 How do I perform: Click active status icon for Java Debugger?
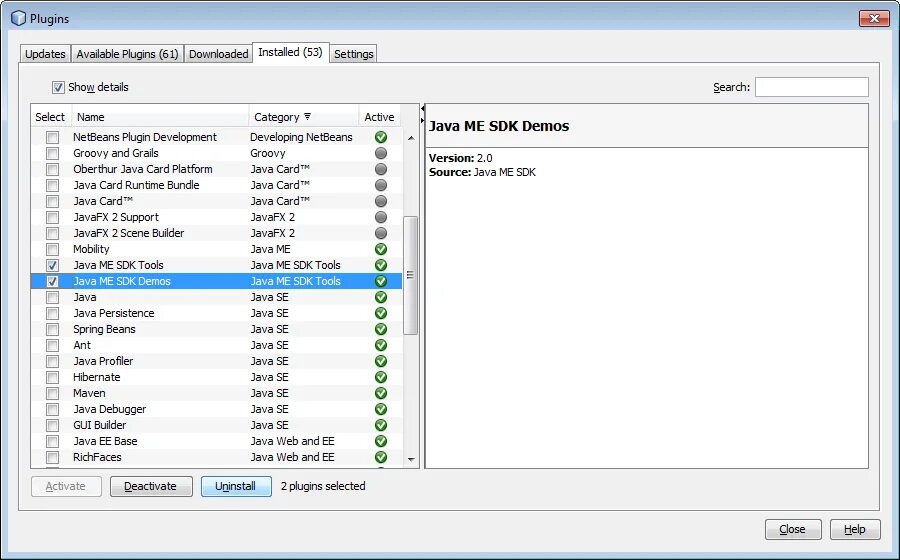coord(381,410)
